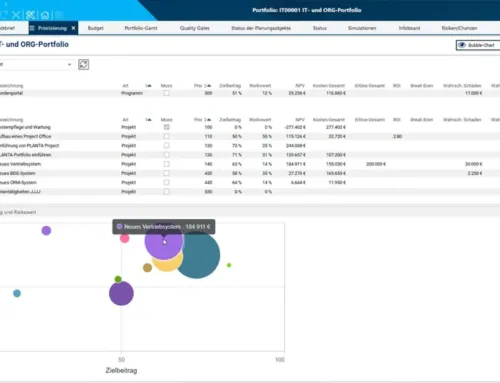Click the Erlöse Gesamt header in the Programm table

tap(370, 86)
